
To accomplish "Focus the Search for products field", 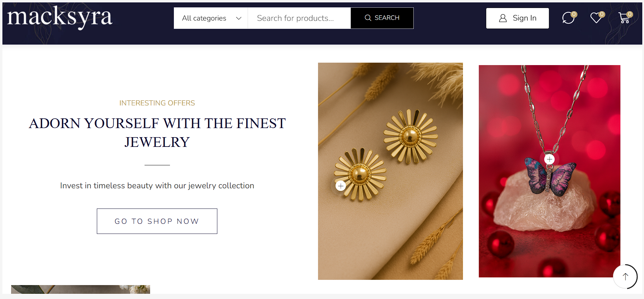I will (299, 18).
